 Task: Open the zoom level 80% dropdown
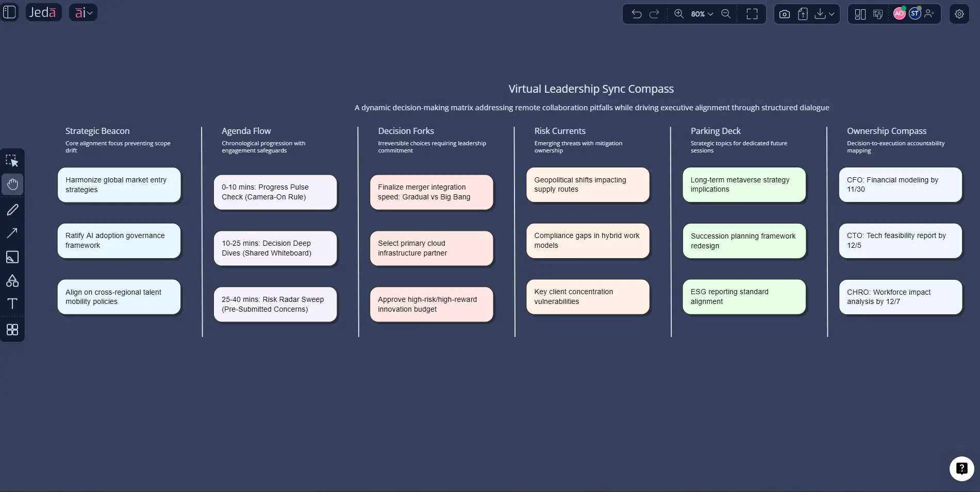tap(700, 14)
